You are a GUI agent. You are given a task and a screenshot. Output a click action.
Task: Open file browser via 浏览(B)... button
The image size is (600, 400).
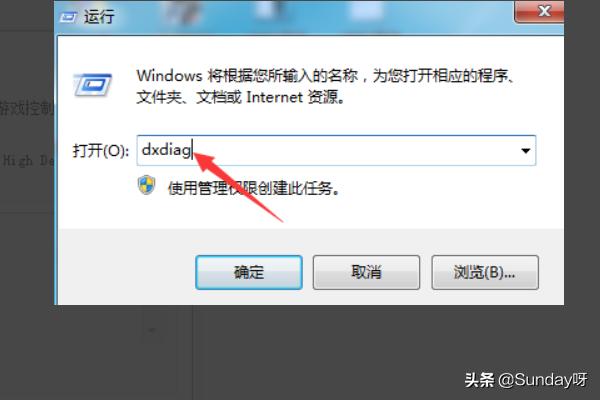[x=485, y=273]
